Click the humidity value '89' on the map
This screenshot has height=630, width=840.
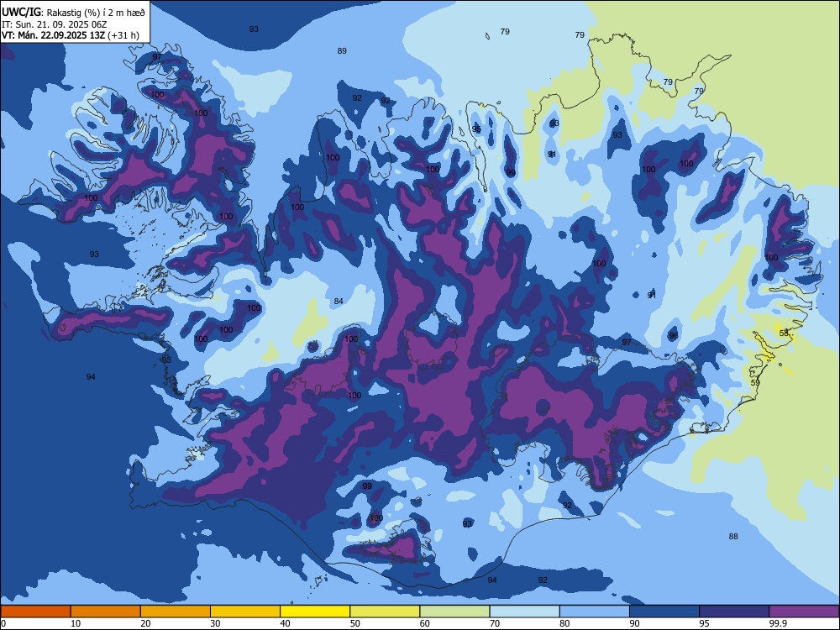point(342,51)
